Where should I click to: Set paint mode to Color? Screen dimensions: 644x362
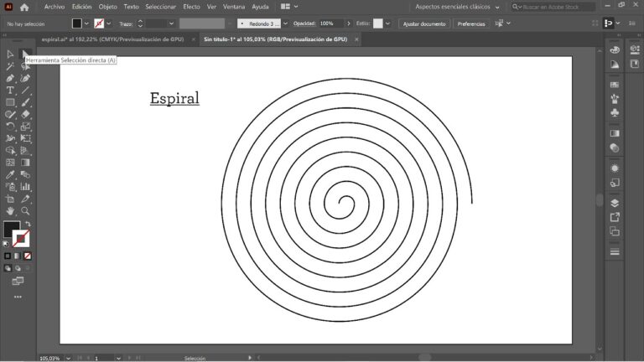point(8,256)
